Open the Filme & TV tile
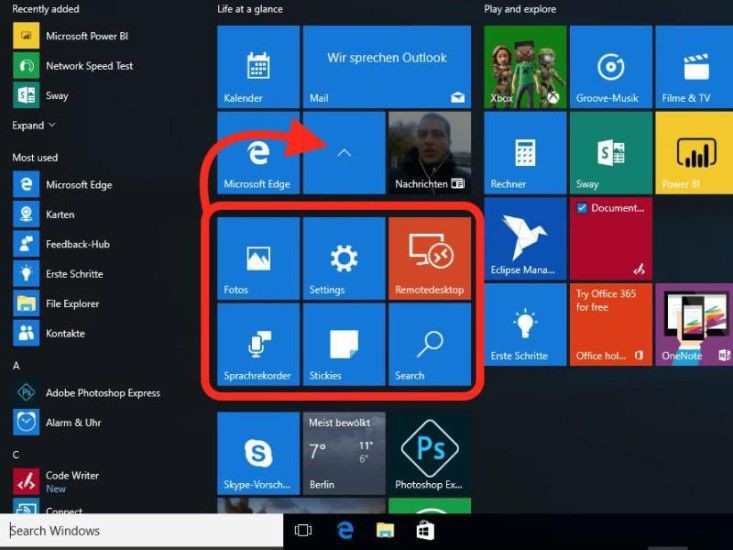The height and width of the screenshot is (550, 733). click(x=694, y=67)
